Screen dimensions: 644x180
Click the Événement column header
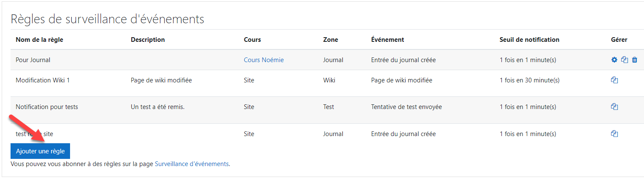coord(387,40)
